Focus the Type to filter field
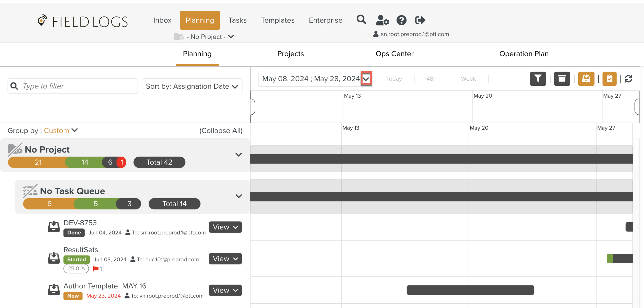 tap(77, 86)
